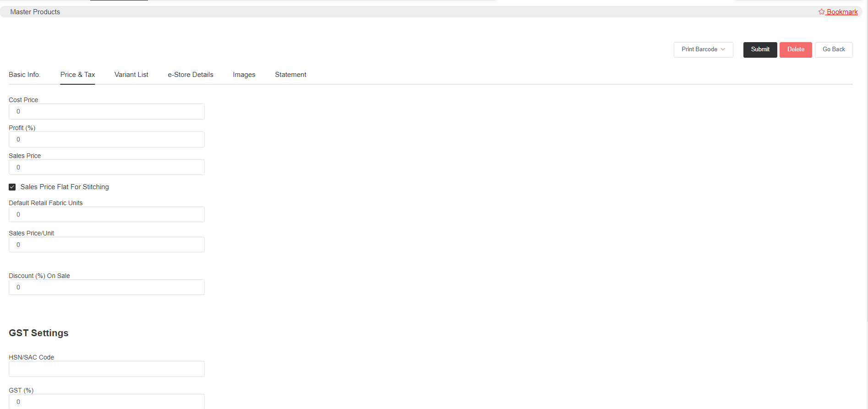Focus the Sales Price/Unit input

click(x=106, y=245)
